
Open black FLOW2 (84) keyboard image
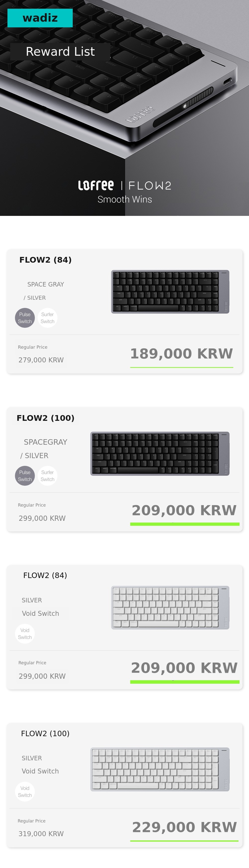pos(170,292)
